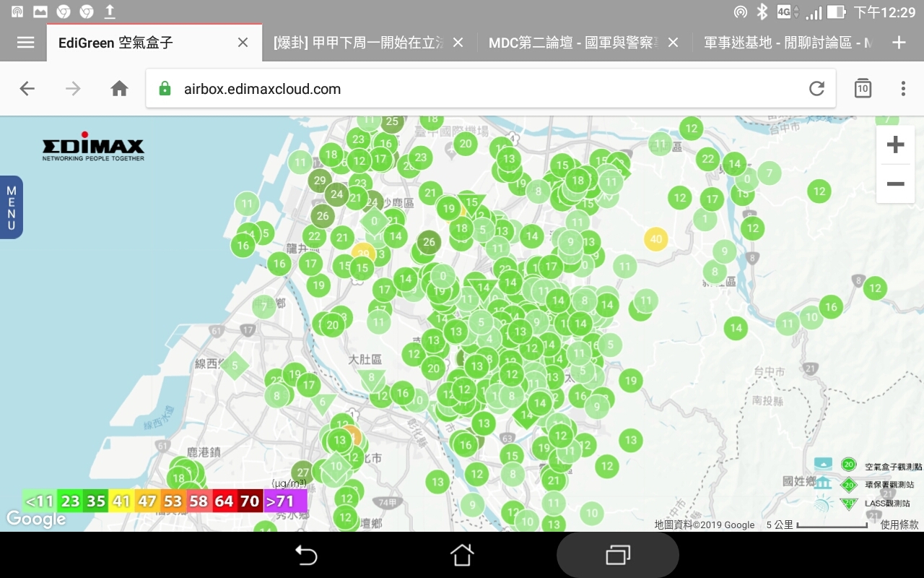Click the 35 green legend swatch
This screenshot has width=924, height=578.
click(95, 501)
